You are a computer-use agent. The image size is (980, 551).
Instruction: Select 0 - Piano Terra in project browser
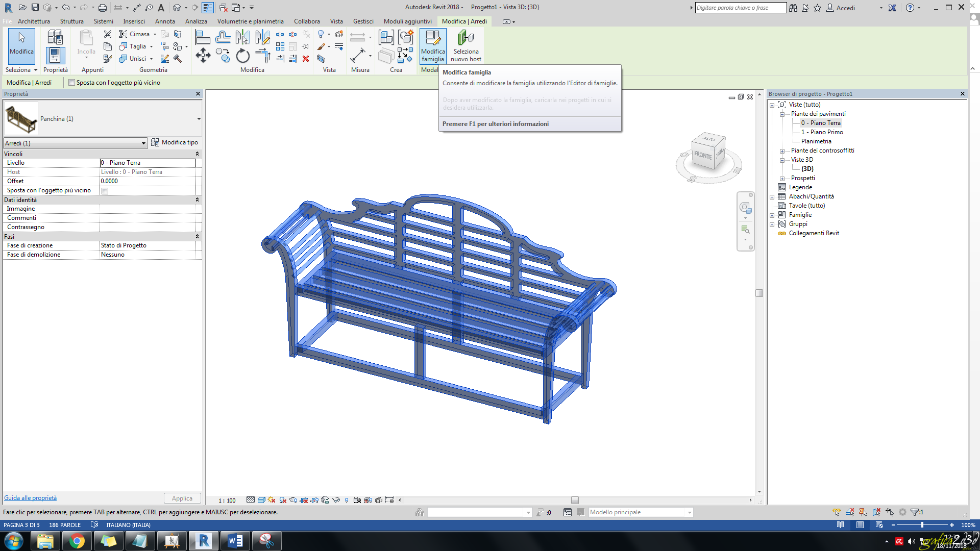point(821,122)
